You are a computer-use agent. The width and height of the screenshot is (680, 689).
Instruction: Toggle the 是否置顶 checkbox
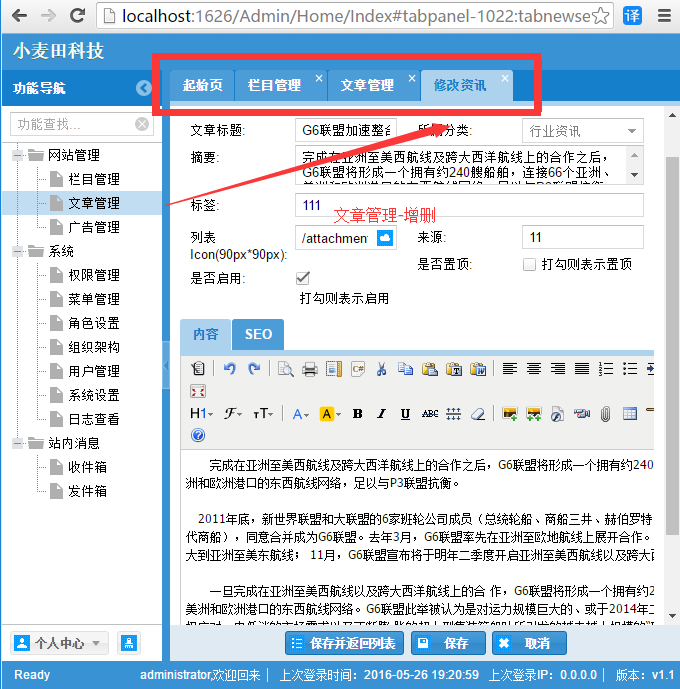pos(529,265)
